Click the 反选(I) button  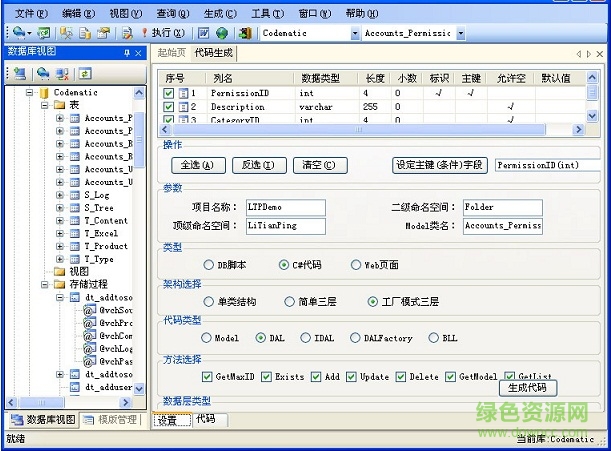click(x=259, y=165)
